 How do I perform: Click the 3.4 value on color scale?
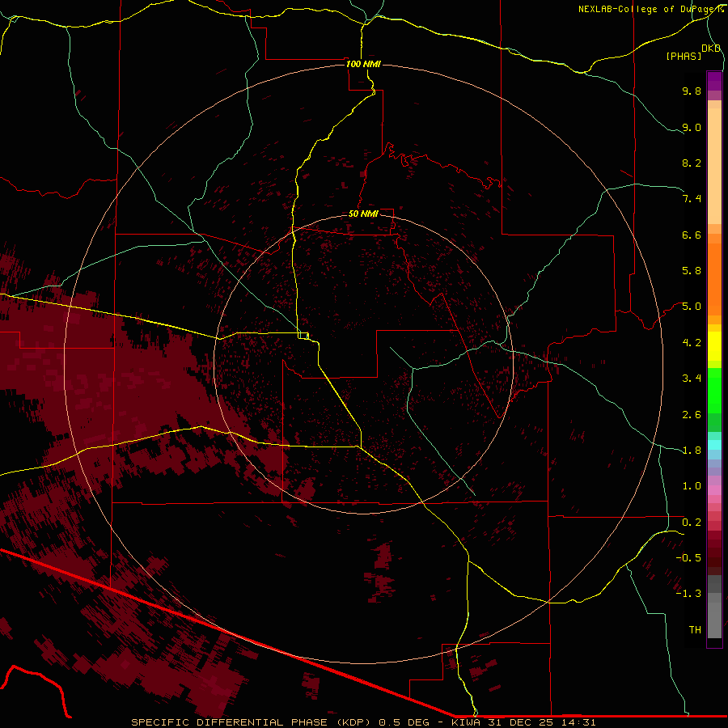click(x=692, y=379)
